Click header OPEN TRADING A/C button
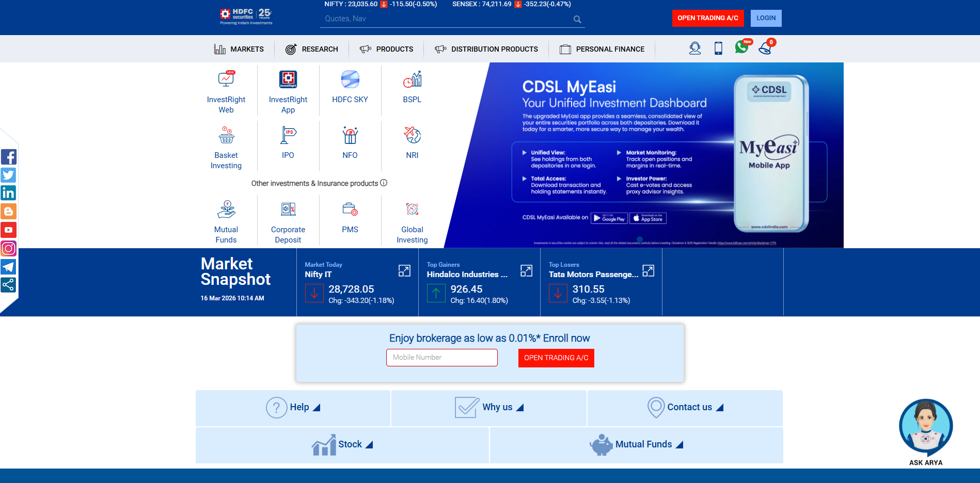The width and height of the screenshot is (980, 483). click(x=708, y=18)
